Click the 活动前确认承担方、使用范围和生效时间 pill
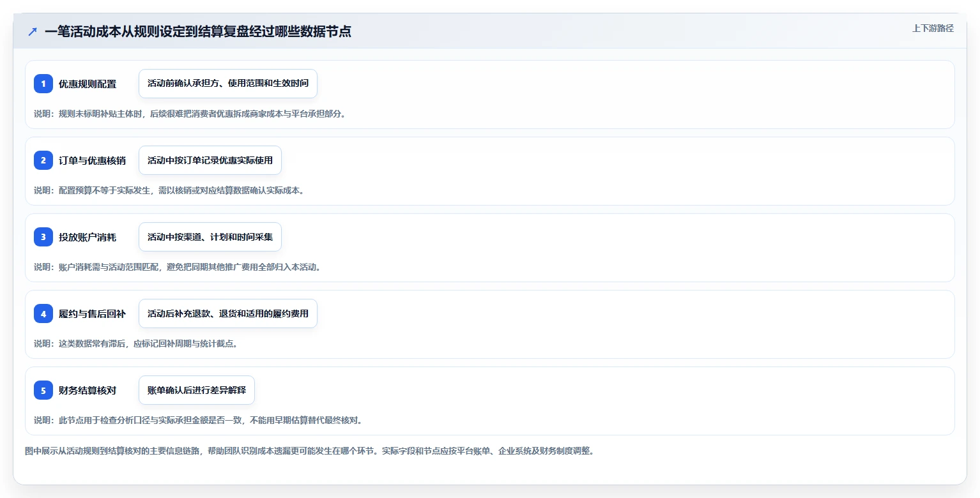The image size is (980, 498). click(228, 84)
